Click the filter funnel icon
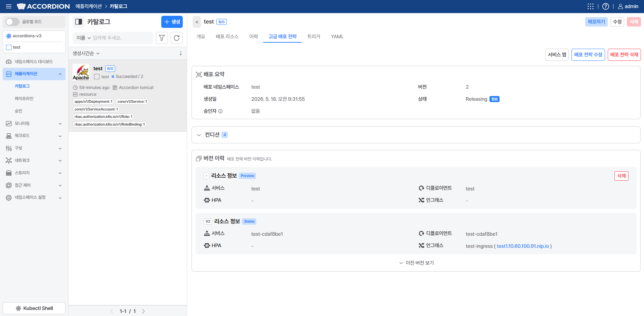Screen dimensions: 644x316 coord(162,38)
